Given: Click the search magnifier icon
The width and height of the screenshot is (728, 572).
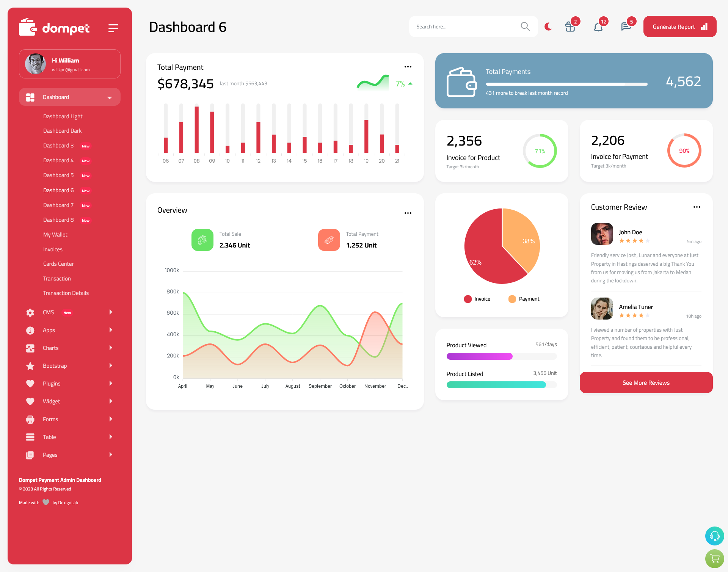Looking at the screenshot, I should 525,26.
